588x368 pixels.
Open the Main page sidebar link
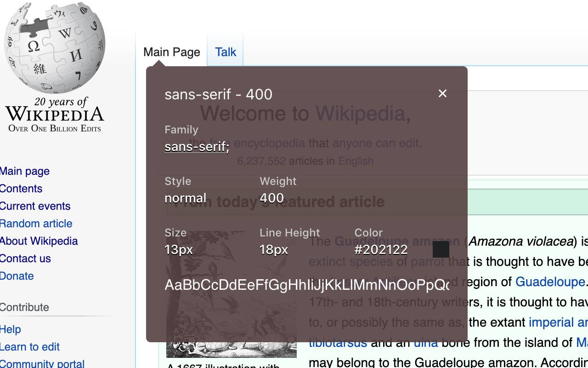24,171
